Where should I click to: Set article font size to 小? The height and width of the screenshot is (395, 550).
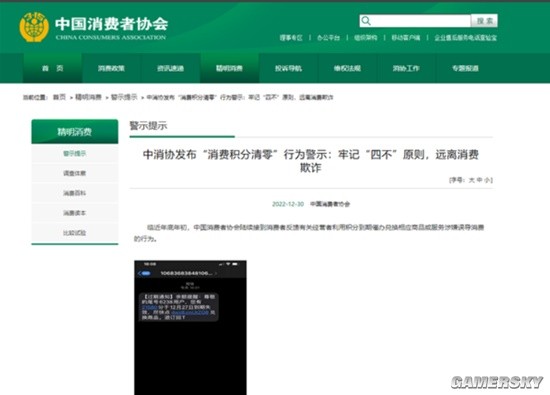(x=487, y=180)
